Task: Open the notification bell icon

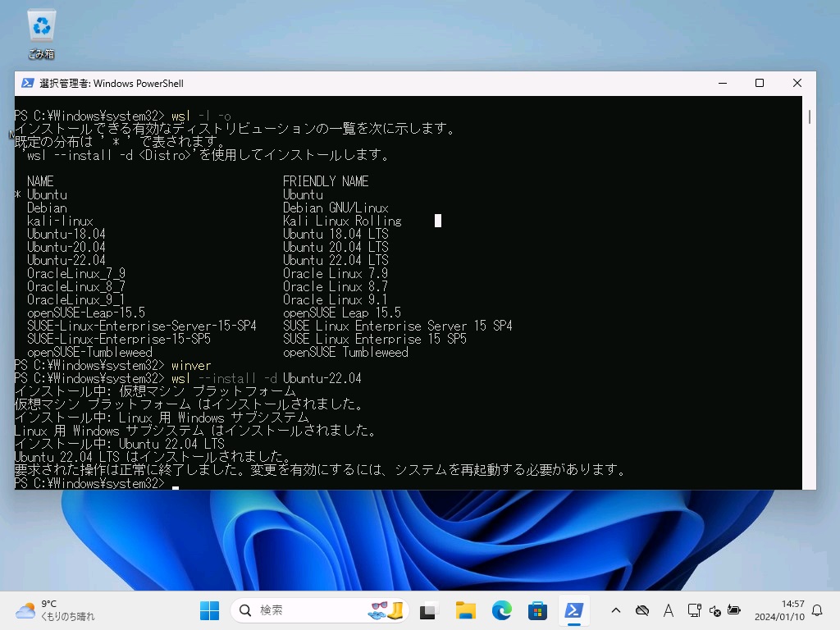Action: pyautogui.click(x=817, y=610)
